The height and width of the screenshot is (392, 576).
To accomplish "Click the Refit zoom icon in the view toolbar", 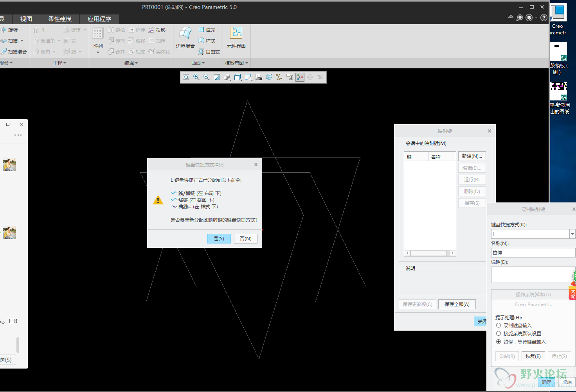I will tap(186, 77).
